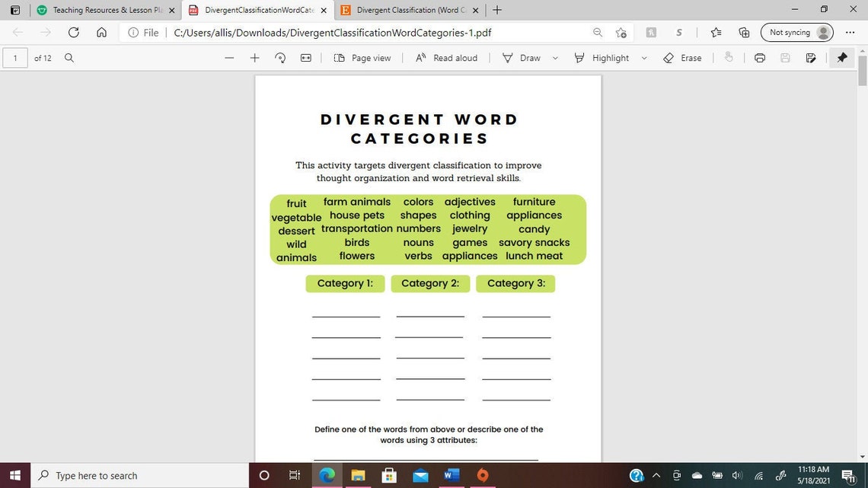Launch Firefox from the taskbar
Screen dimensions: 868x488
[x=482, y=476]
